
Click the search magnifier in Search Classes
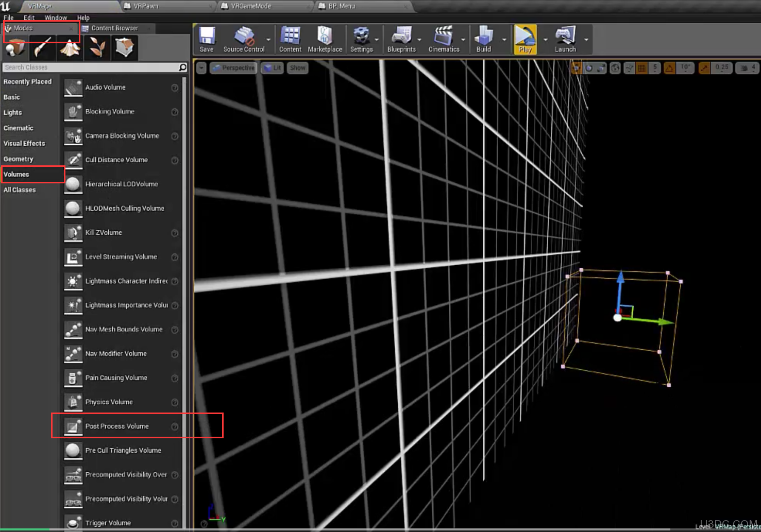(x=182, y=67)
